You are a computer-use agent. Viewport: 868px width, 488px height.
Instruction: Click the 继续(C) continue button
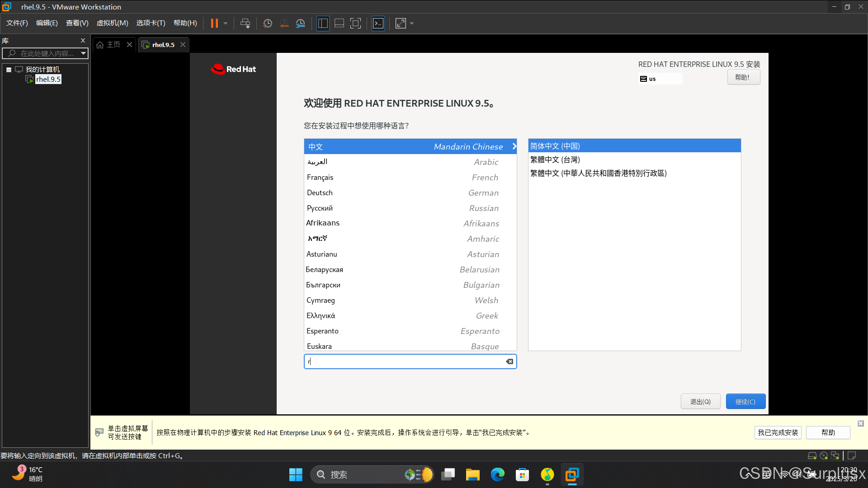pyautogui.click(x=745, y=402)
